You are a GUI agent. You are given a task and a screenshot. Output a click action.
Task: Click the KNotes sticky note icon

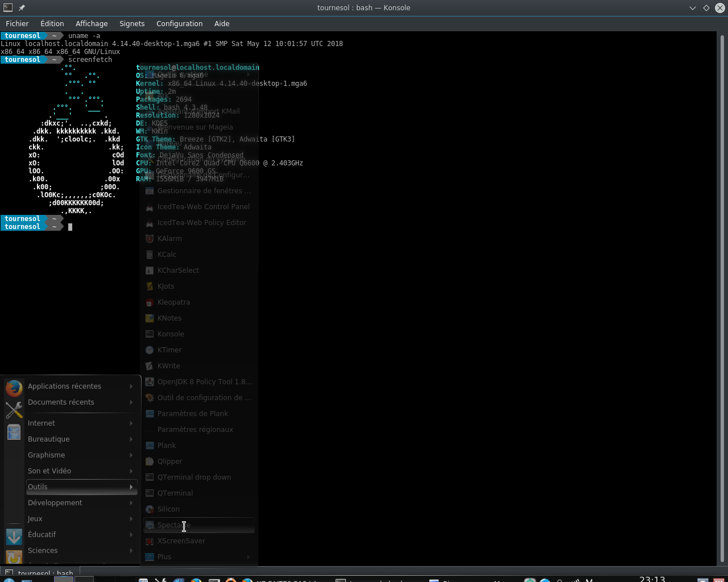click(150, 318)
